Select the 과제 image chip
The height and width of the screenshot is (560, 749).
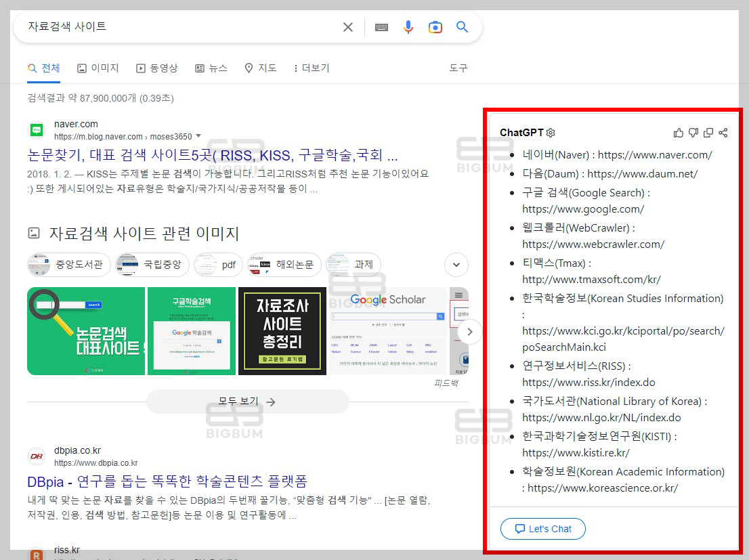tap(353, 265)
